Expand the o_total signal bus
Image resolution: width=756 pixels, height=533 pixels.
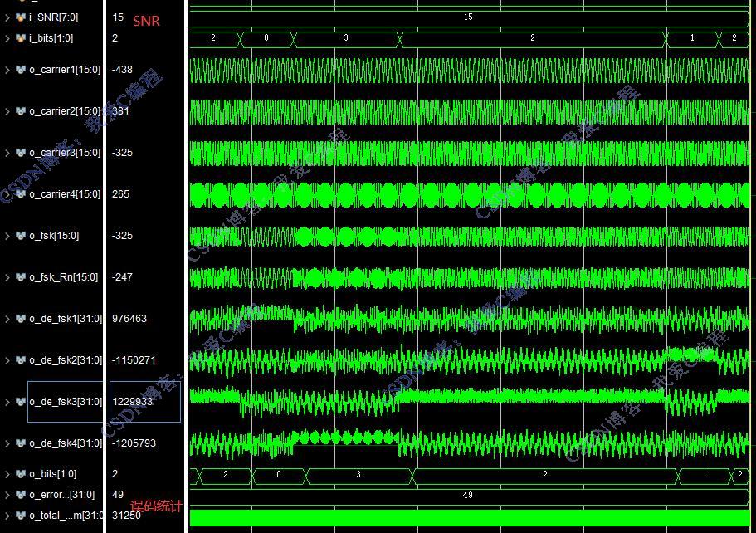pos(7,516)
